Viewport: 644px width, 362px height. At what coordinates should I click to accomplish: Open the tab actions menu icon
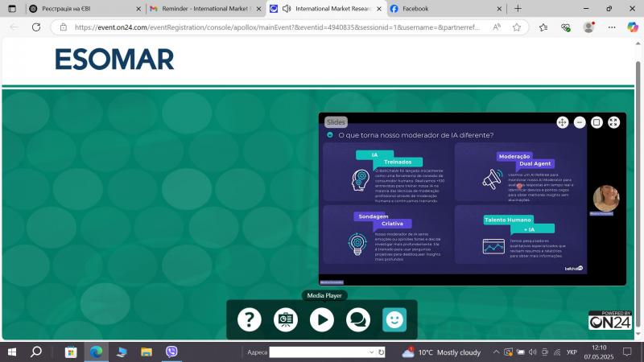point(12,8)
